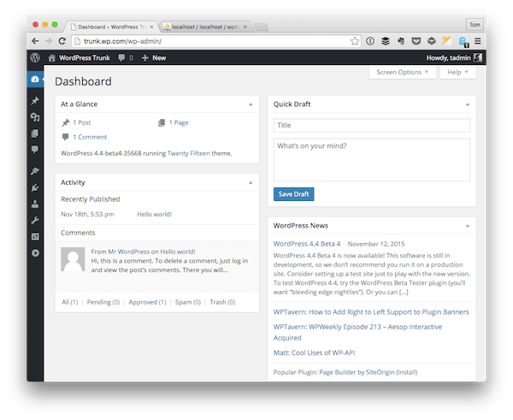Click the What's on your mind text area
The width and height of the screenshot is (513, 420).
tap(372, 160)
